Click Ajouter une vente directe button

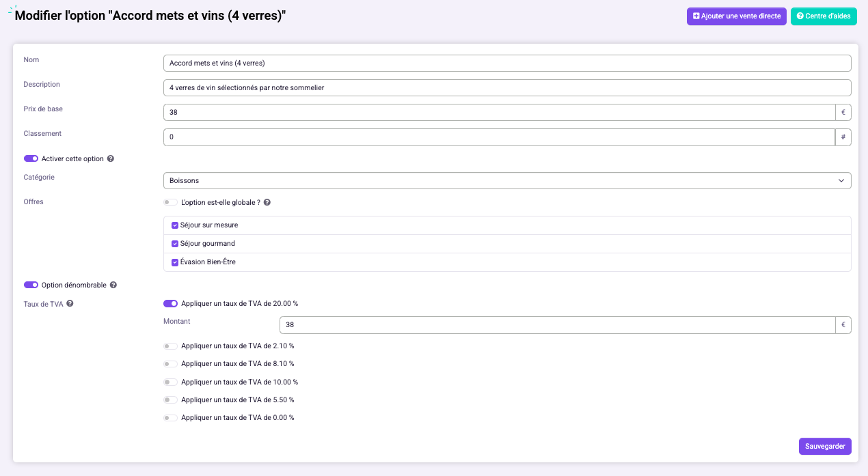736,16
